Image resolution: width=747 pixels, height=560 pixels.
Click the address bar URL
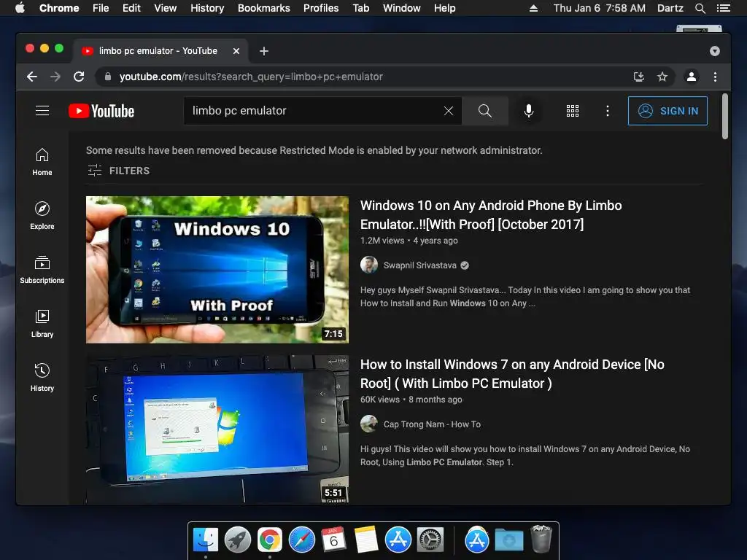251,77
